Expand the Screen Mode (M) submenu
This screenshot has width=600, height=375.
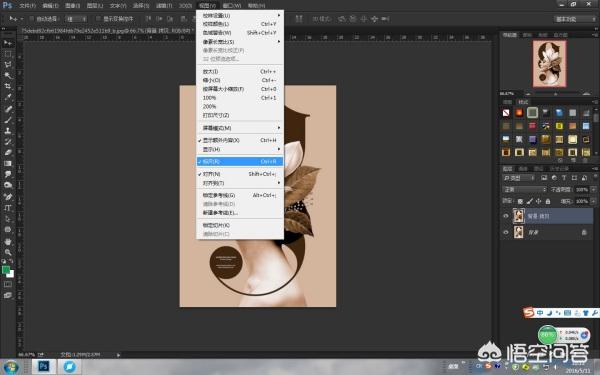point(240,128)
